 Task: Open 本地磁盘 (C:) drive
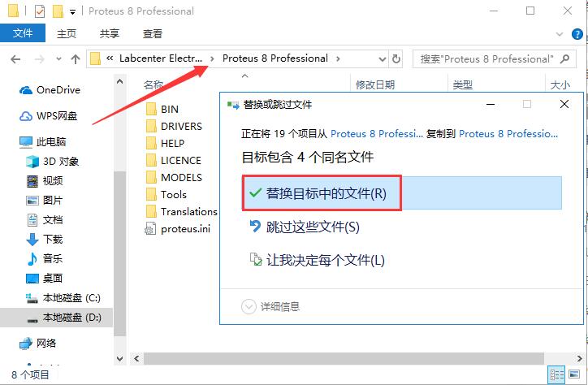click(63, 298)
